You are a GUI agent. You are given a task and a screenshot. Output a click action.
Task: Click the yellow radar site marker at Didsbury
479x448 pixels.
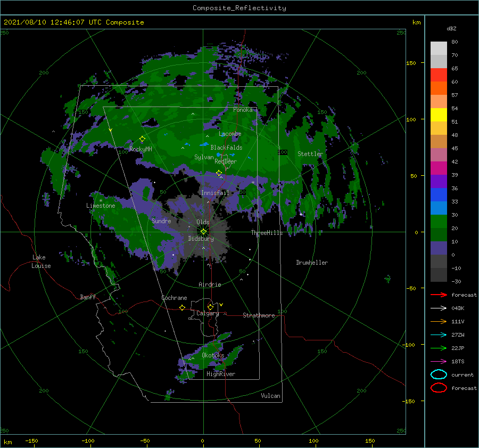tap(203, 232)
